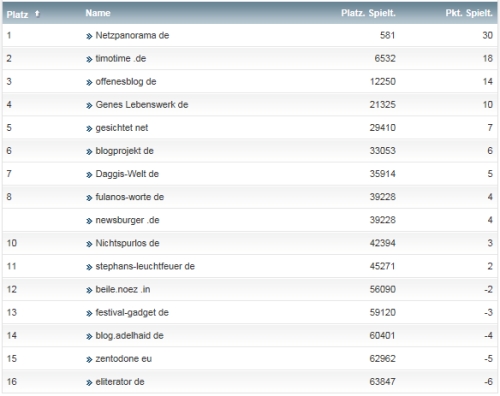Select the value 21325 in Genes Lebenswerk row
Viewport: 500px width, 396px height.
pos(383,105)
